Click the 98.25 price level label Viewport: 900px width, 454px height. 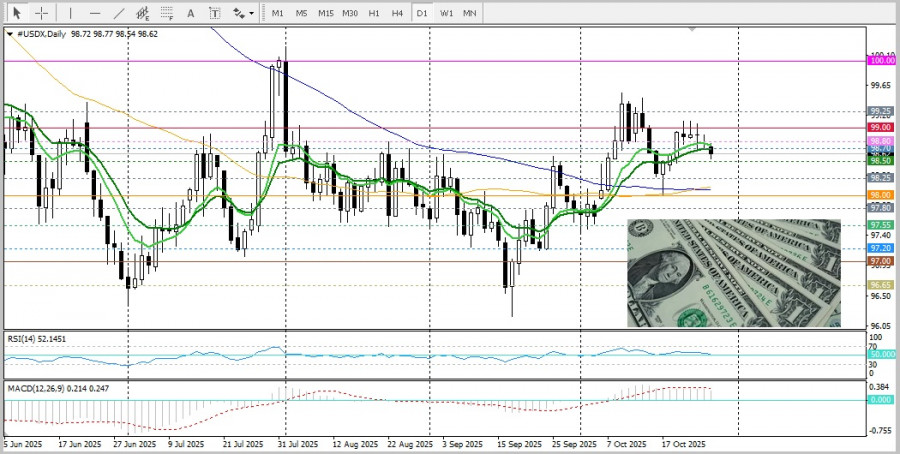tap(880, 178)
